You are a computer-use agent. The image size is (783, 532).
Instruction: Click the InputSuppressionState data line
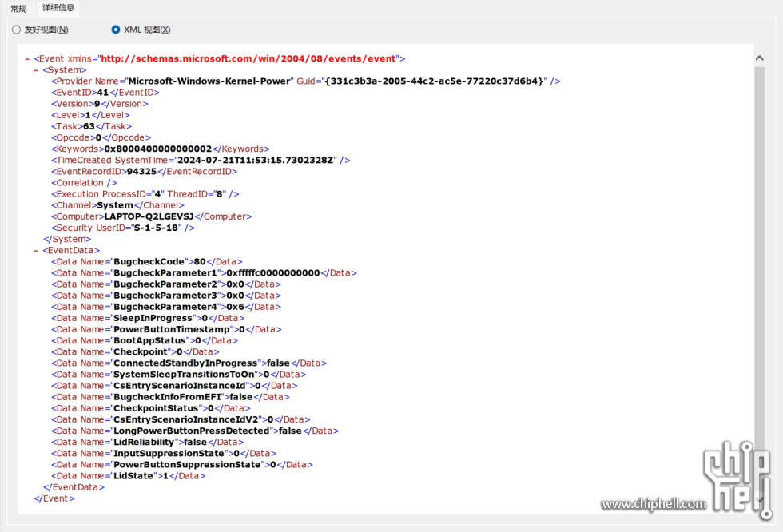(x=164, y=453)
